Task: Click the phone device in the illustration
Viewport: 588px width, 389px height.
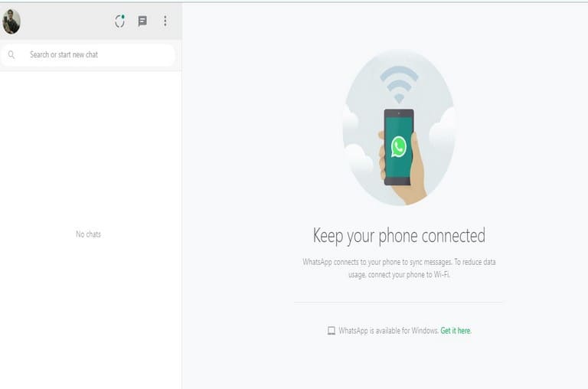Action: (399, 147)
